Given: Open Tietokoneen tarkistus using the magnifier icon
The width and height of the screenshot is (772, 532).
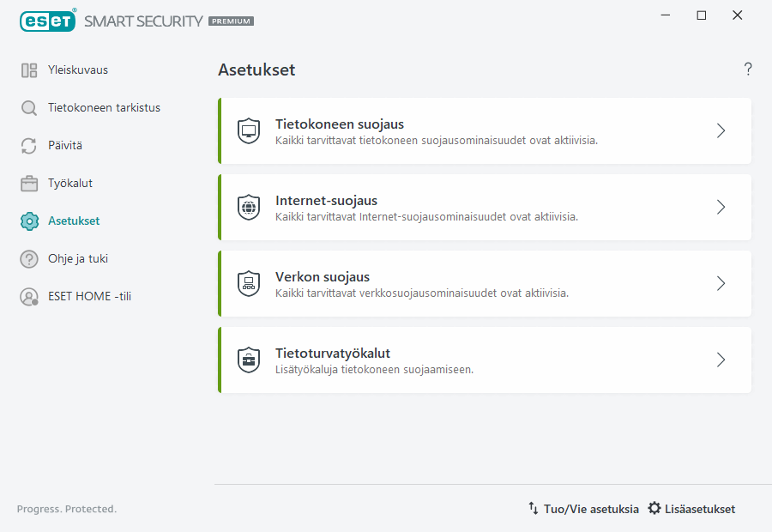Looking at the screenshot, I should coord(29,107).
